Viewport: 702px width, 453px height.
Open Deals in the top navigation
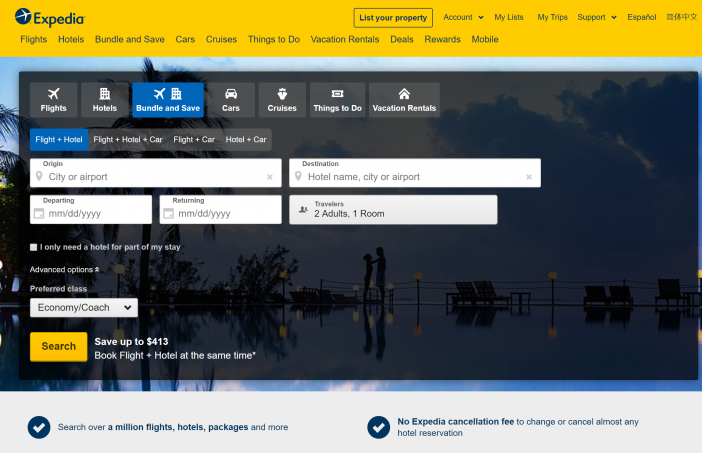(x=402, y=39)
